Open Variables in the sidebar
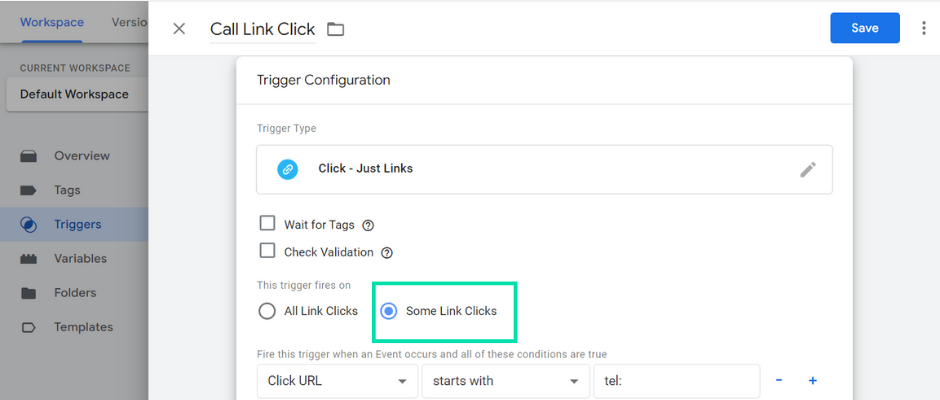940x400 pixels. pyautogui.click(x=80, y=258)
